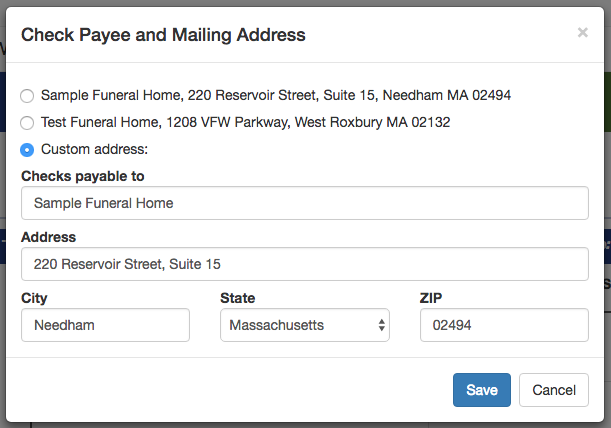Screen dimensions: 611x428
Task: Click the '1208 VFW Parkway, West Roxbury' address text
Action: point(285,123)
